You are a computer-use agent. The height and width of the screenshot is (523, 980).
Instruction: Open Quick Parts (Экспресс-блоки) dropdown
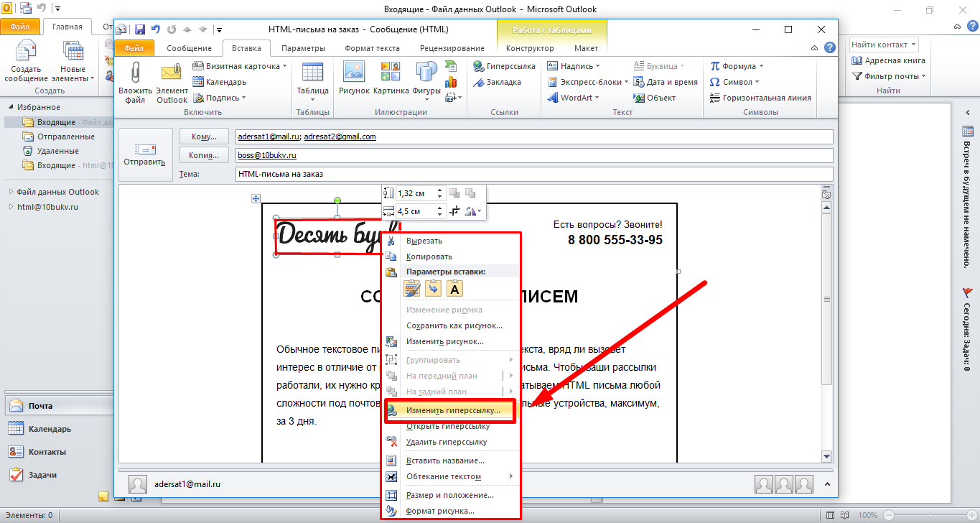587,82
